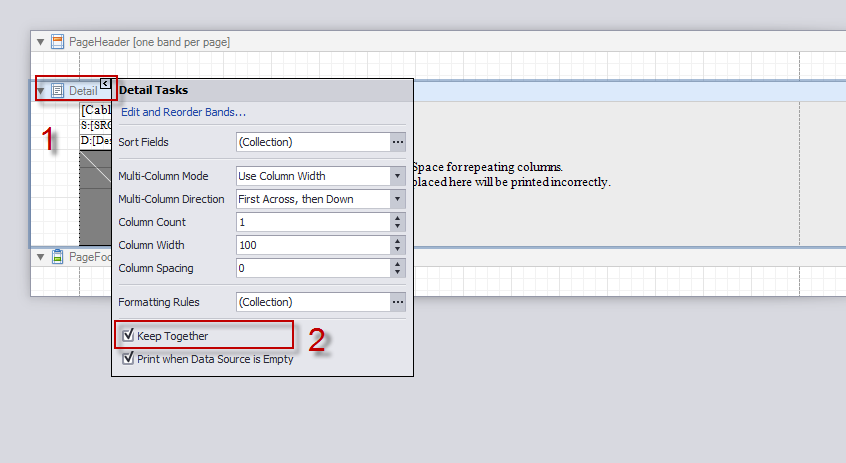Select the Detail Tasks panel header
Screen dimensions: 846x463
point(262,91)
